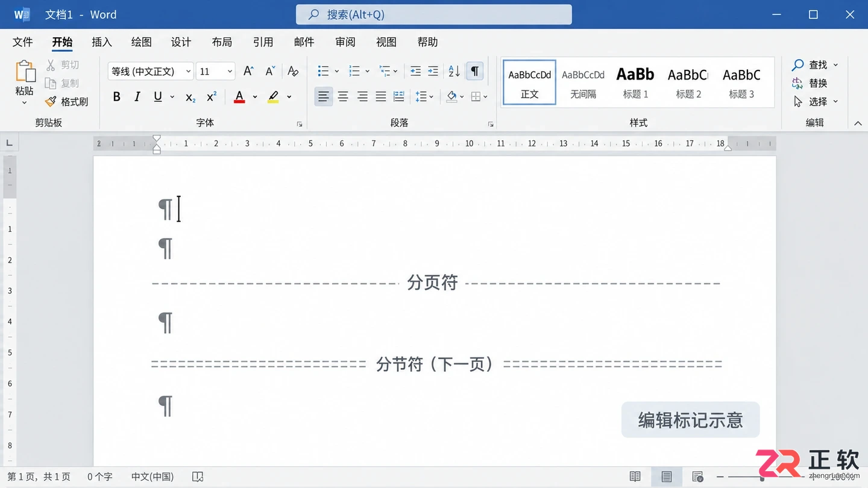Apply the yellow text highlight color
Image resolution: width=868 pixels, height=488 pixels.
[274, 97]
